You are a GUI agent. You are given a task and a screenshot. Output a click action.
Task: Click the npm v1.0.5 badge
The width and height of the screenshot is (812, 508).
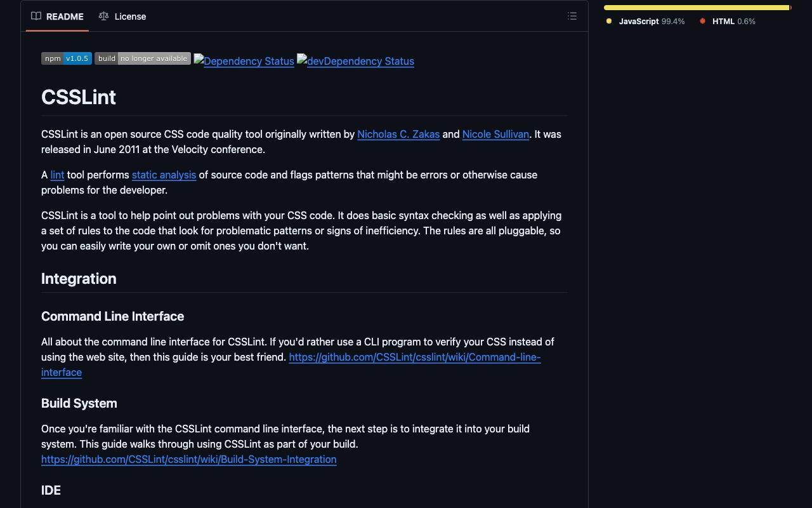click(x=67, y=58)
